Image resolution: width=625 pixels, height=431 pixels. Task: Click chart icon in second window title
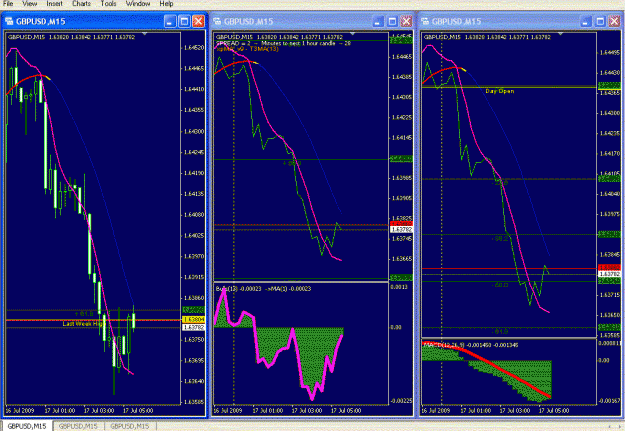tap(217, 21)
